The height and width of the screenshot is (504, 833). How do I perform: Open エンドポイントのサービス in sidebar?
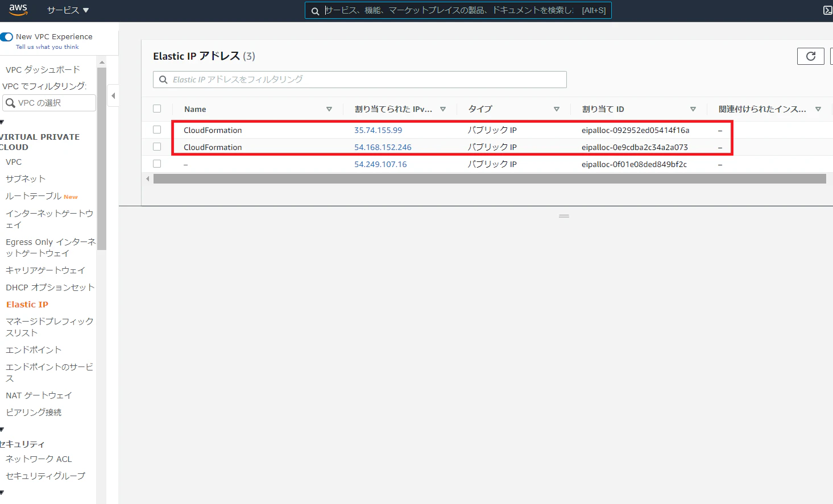(x=49, y=373)
